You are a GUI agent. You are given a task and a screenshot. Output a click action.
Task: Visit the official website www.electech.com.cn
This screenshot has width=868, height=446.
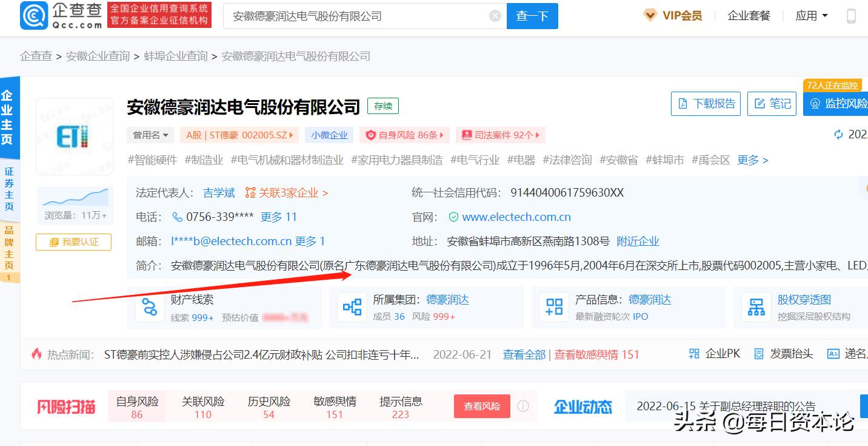point(518,217)
